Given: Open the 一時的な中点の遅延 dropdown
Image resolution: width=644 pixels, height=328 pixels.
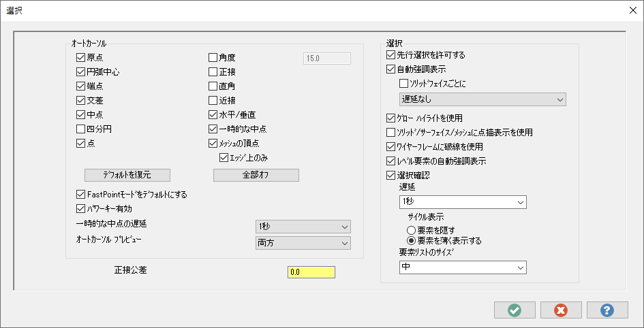Looking at the screenshot, I should point(302,227).
